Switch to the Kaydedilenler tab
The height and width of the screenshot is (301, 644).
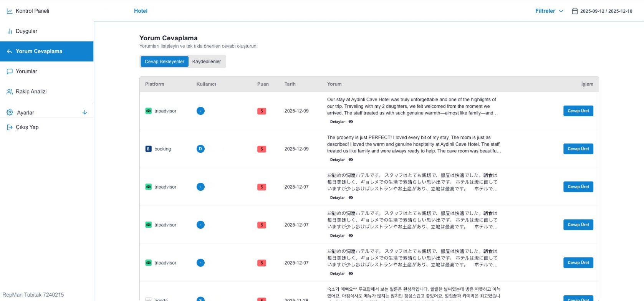(207, 61)
